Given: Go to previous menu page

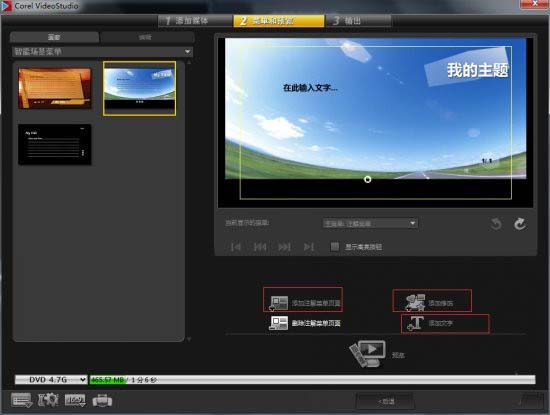Looking at the screenshot, I should [x=260, y=247].
